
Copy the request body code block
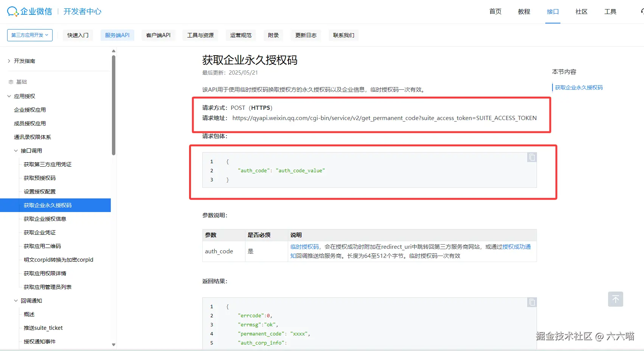pyautogui.click(x=532, y=157)
